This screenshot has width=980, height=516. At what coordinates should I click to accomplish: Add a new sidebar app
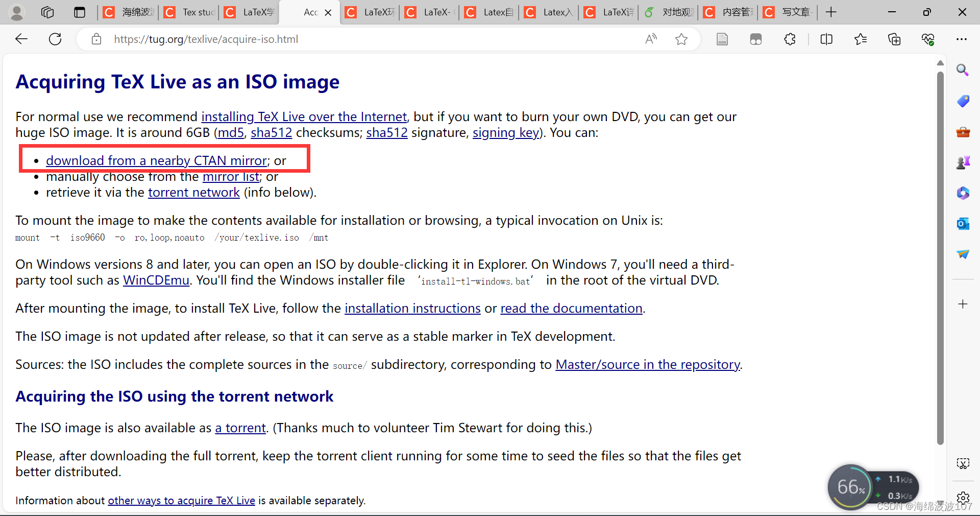(x=963, y=304)
